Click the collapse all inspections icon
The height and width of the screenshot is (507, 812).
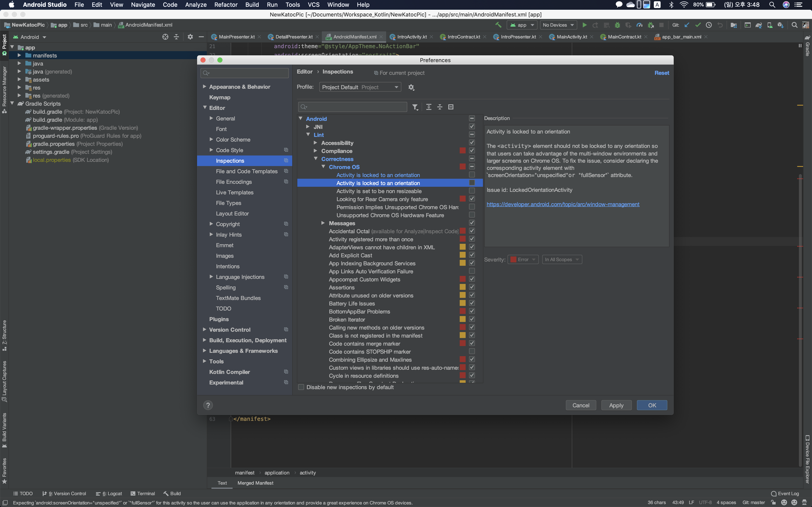440,107
